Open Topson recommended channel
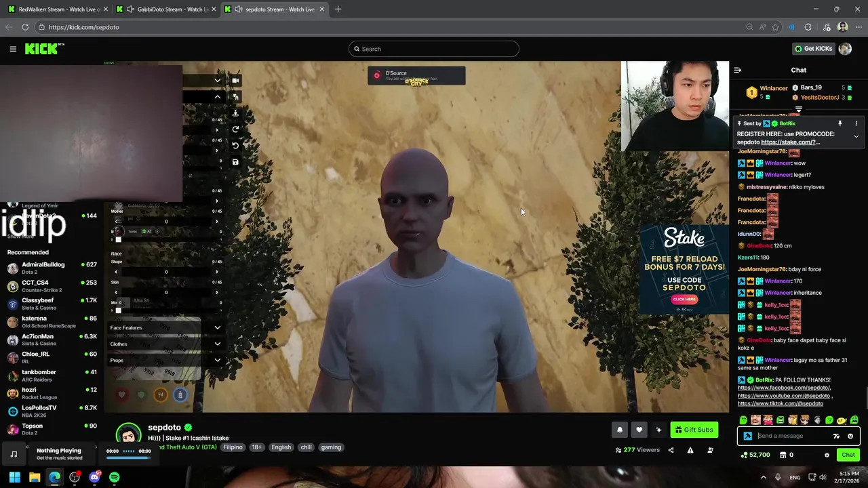Image resolution: width=868 pixels, height=488 pixels. click(x=52, y=429)
